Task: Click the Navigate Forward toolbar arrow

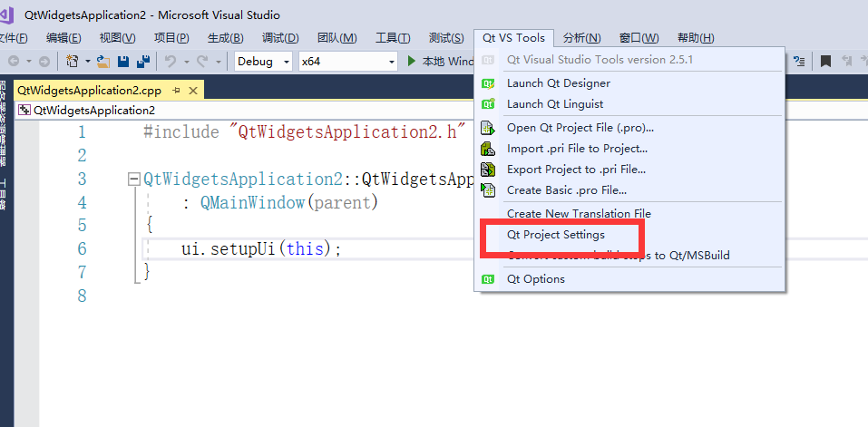Action: [x=44, y=62]
